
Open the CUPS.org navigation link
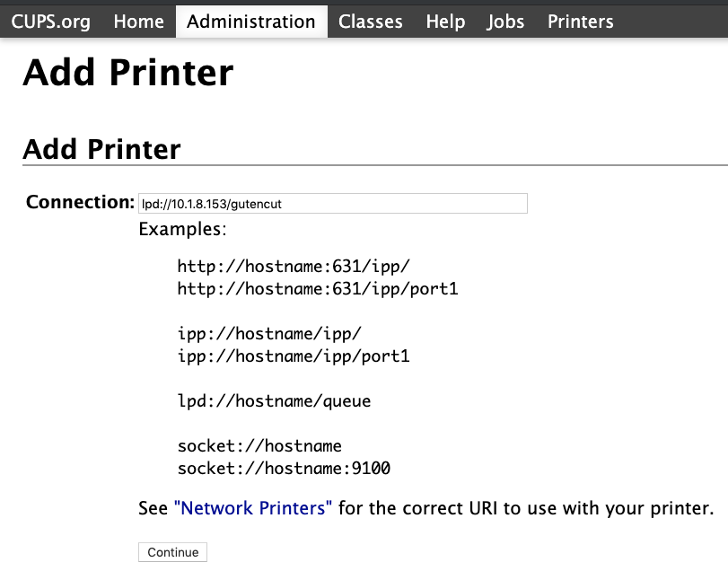pyautogui.click(x=50, y=22)
